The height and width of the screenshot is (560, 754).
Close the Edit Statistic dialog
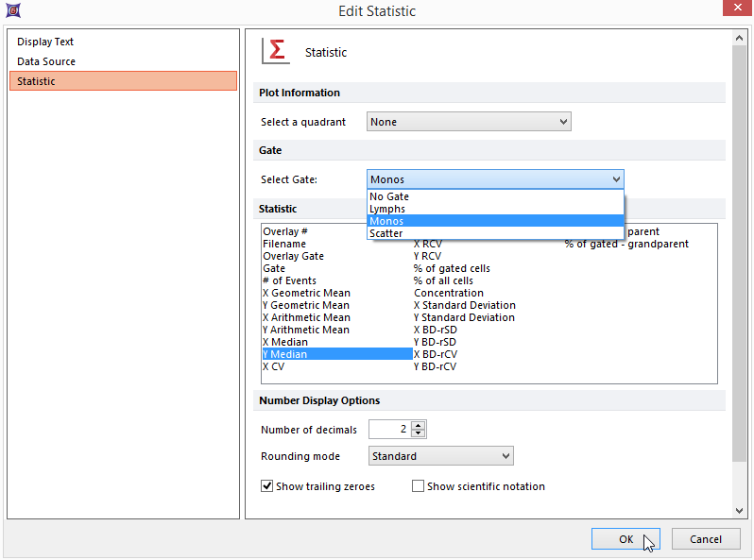coord(739,10)
